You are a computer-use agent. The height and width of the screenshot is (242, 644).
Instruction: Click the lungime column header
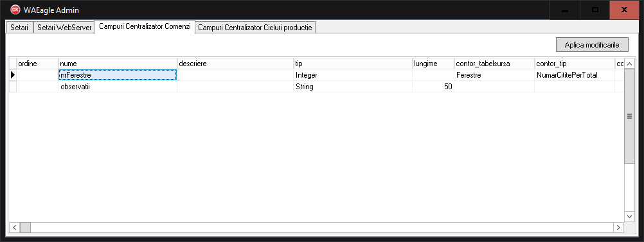pyautogui.click(x=433, y=64)
